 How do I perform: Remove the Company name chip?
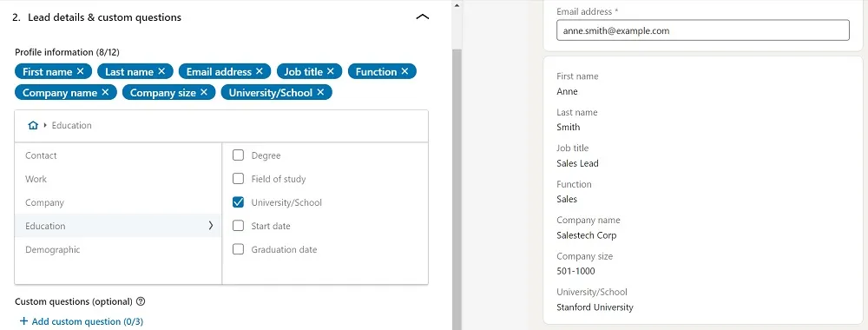105,92
